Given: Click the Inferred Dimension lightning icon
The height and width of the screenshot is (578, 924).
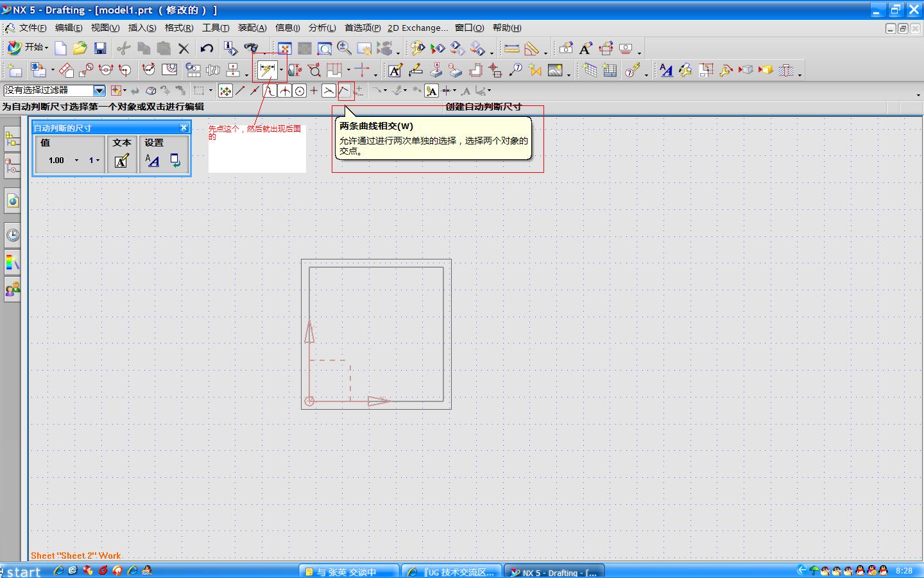Looking at the screenshot, I should pyautogui.click(x=267, y=70).
